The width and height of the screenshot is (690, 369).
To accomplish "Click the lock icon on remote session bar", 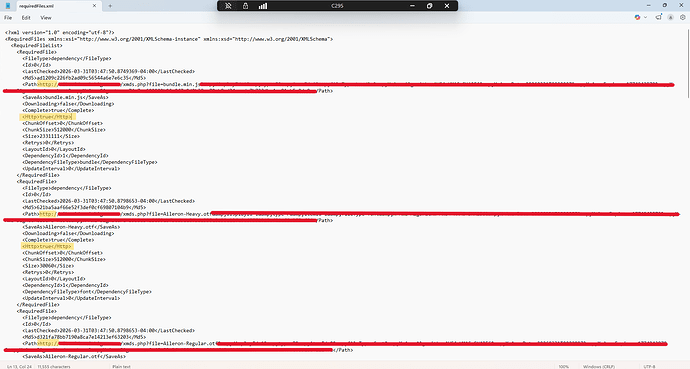I will point(246,6).
